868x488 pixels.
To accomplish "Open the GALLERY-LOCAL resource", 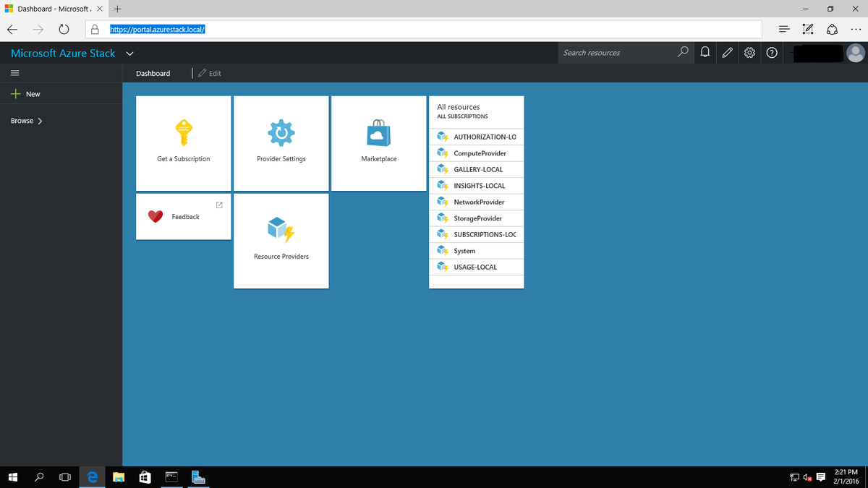I will tap(477, 169).
